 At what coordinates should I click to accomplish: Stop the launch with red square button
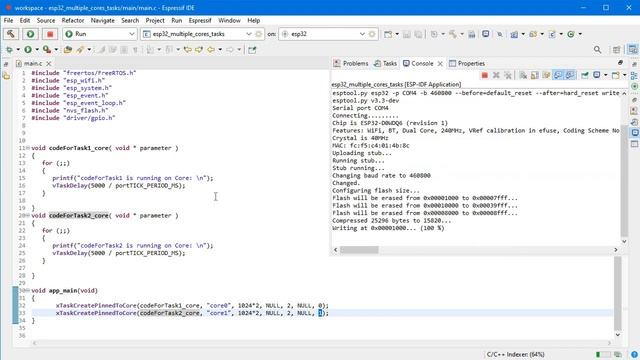pyautogui.click(x=50, y=34)
